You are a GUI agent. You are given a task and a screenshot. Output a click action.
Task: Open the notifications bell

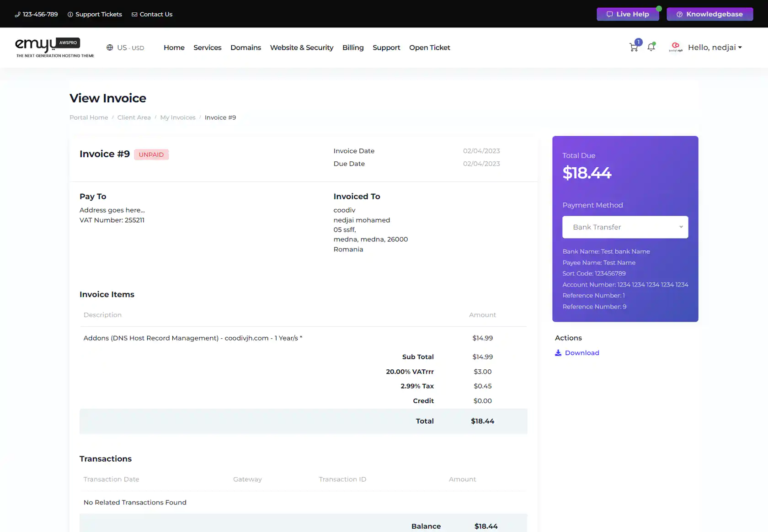click(x=651, y=47)
